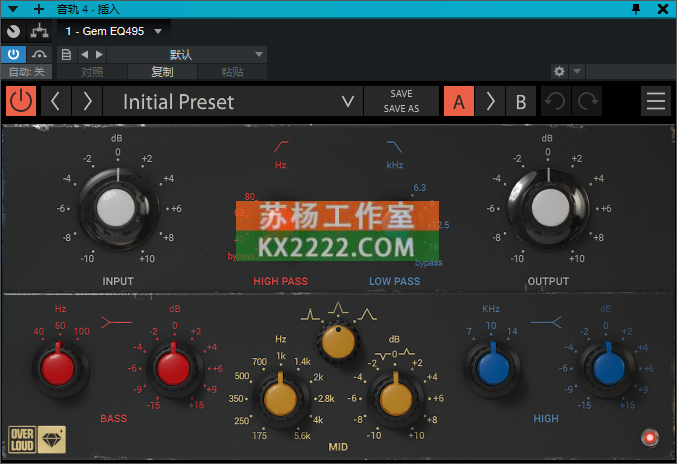This screenshot has width=677, height=464.
Task: Click the 对照 compare button
Action: 92,72
